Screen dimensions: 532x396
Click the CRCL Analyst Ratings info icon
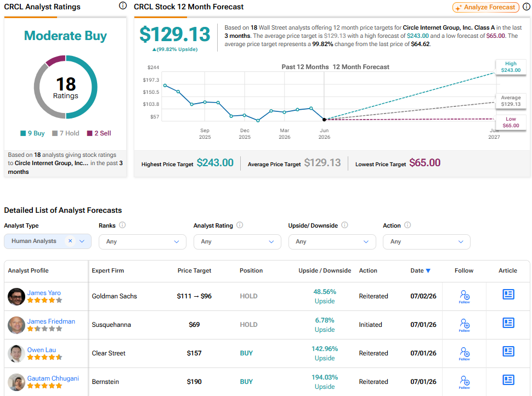coord(123,6)
